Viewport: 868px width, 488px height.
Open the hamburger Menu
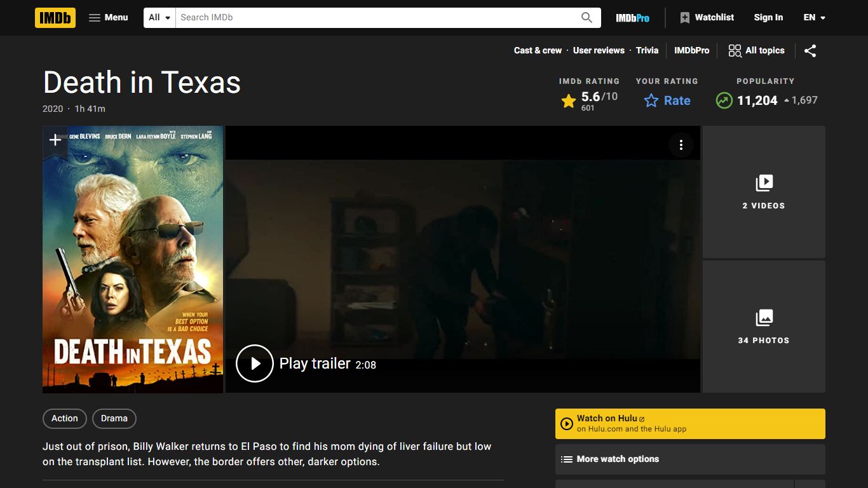(x=109, y=18)
